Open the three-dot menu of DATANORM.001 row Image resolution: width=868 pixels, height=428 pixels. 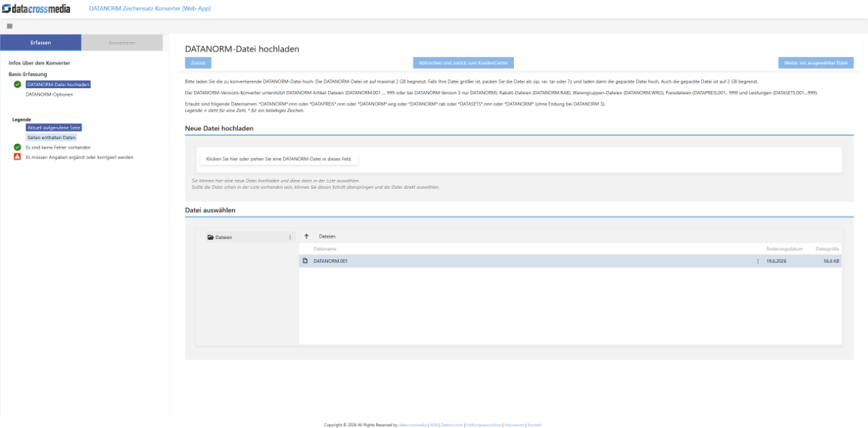(x=758, y=261)
